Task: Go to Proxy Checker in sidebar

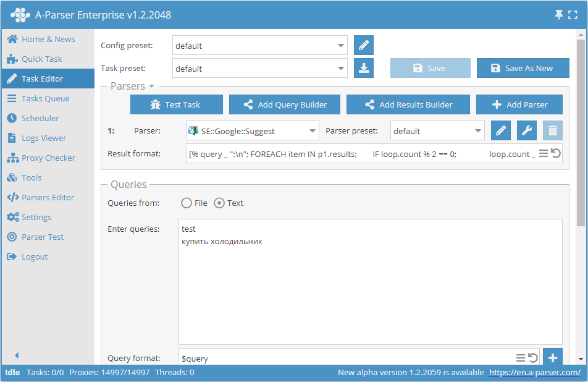Action: [48, 158]
